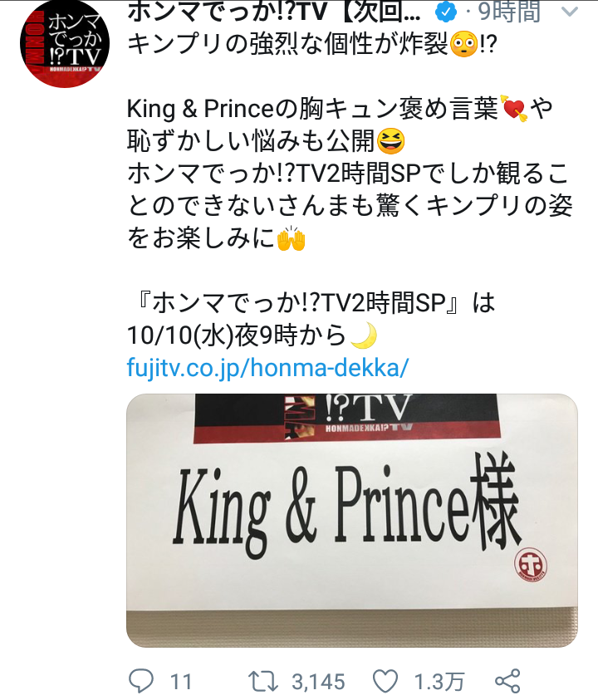
Task: Click the red ホ stamp logo in photo
Action: [531, 565]
